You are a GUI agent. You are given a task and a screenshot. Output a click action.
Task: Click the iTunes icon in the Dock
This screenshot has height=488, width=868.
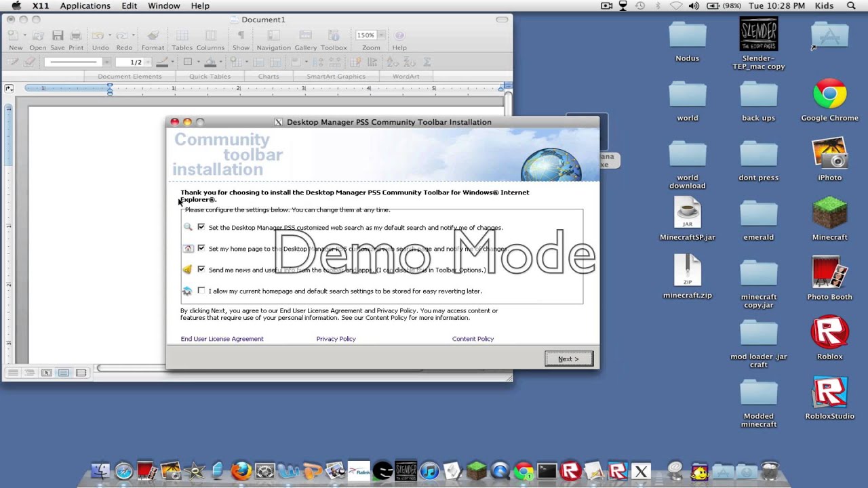pos(429,470)
